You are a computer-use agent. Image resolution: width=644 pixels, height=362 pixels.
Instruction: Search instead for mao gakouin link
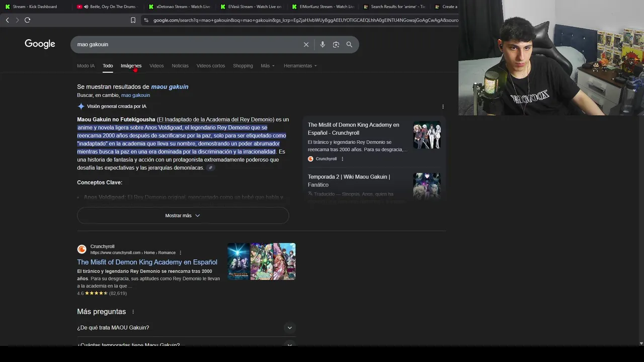coord(135,95)
